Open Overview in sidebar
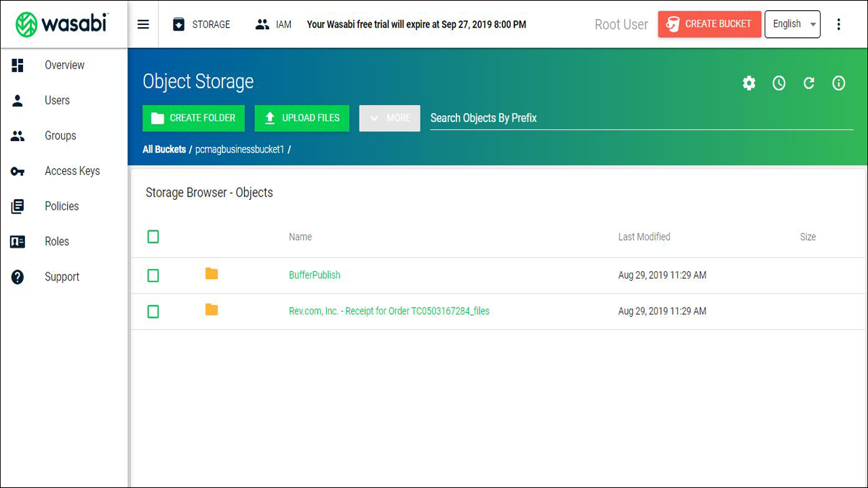The height and width of the screenshot is (488, 868). click(x=64, y=65)
